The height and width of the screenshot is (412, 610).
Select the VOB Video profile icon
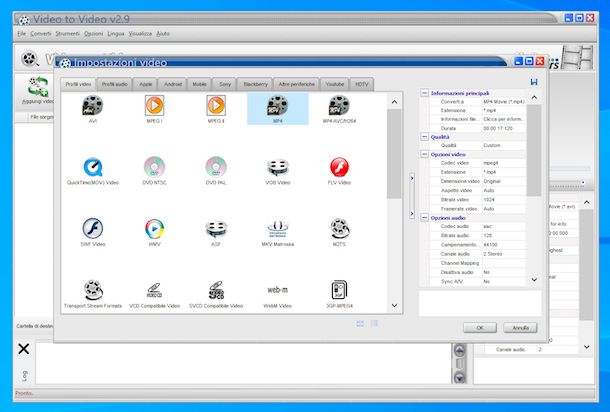[277, 168]
